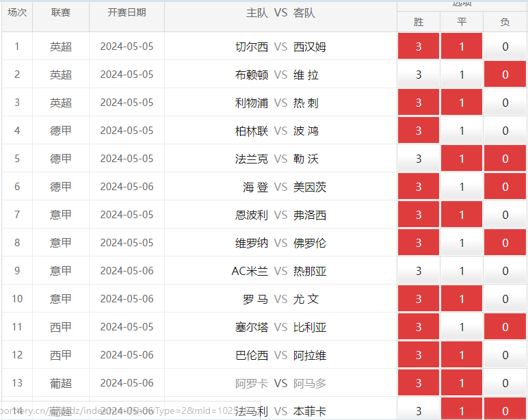Select win option 3 for 法兰克 VS 勒沃
Image resolution: width=528 pixels, height=420 pixels.
418,158
